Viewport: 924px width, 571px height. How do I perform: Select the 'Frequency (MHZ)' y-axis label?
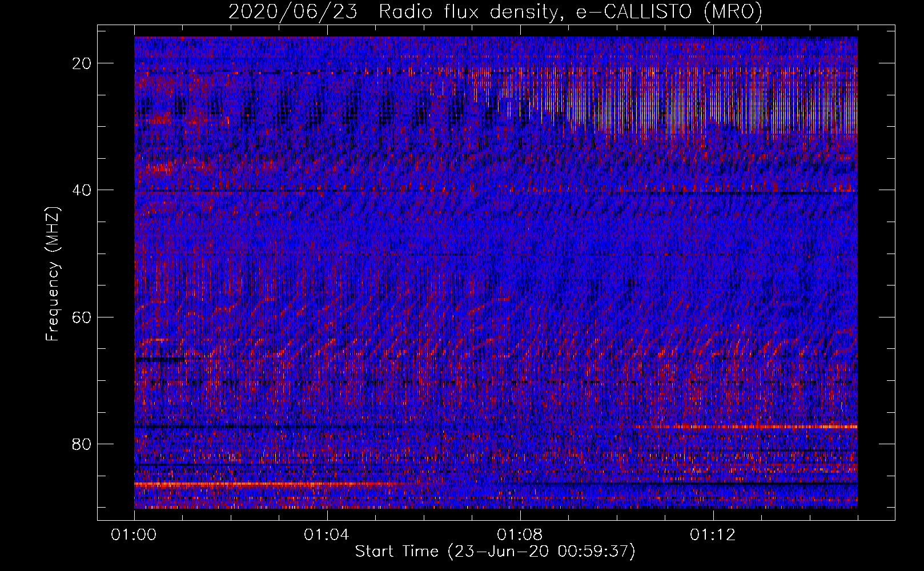pos(53,274)
